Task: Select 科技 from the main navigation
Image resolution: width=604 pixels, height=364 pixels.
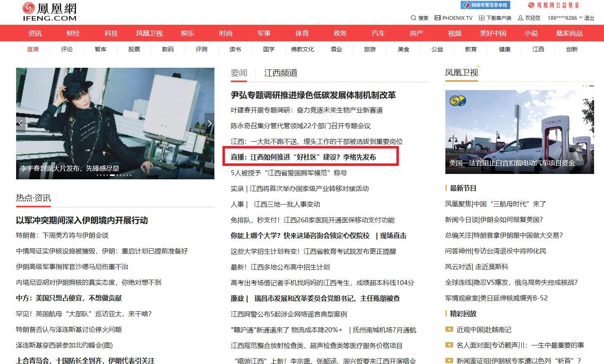Action: pyautogui.click(x=111, y=33)
